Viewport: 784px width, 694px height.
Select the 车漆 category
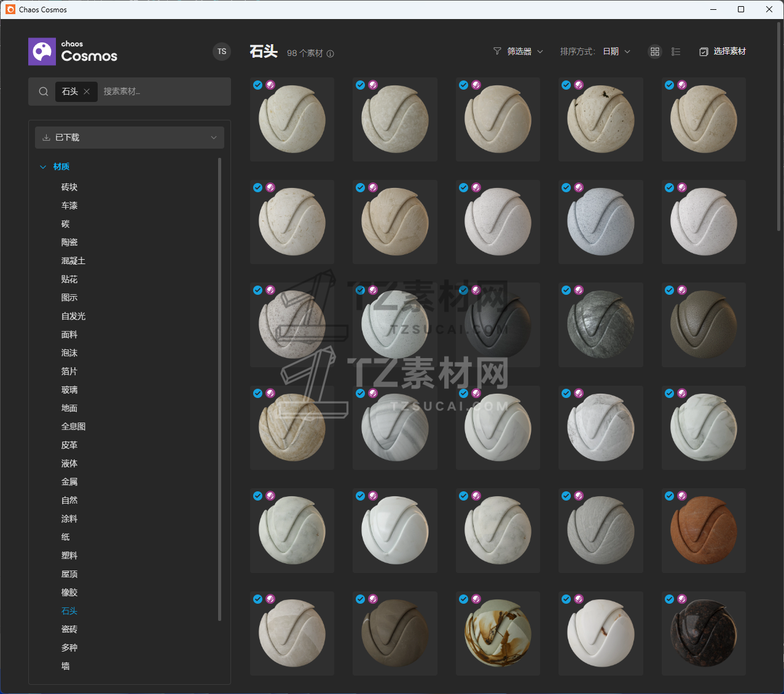point(69,206)
